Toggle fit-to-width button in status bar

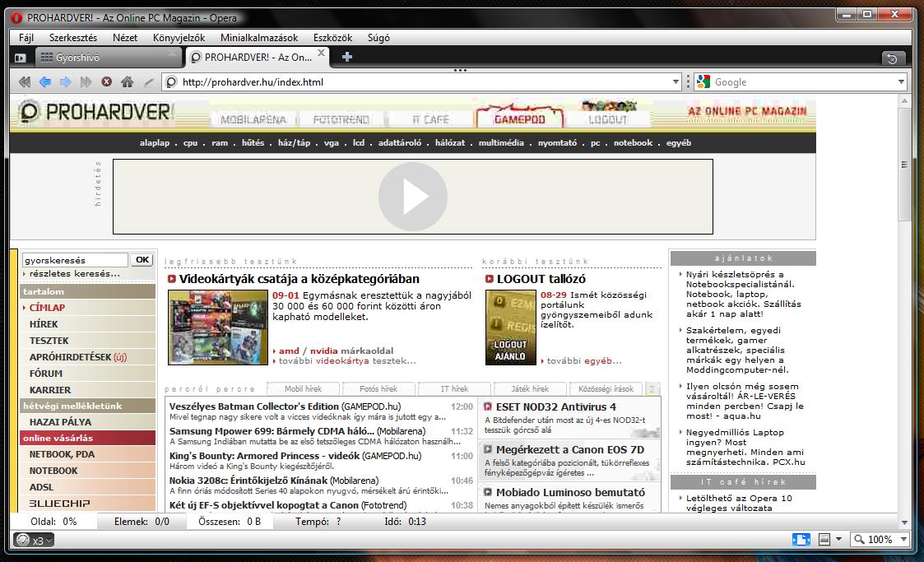pos(801,540)
